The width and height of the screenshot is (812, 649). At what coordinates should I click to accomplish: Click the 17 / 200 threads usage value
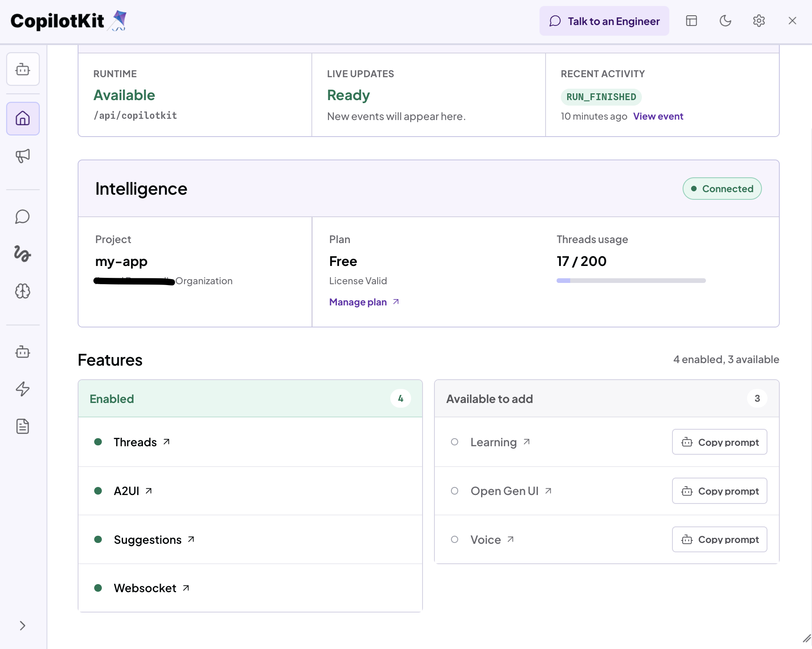click(582, 261)
